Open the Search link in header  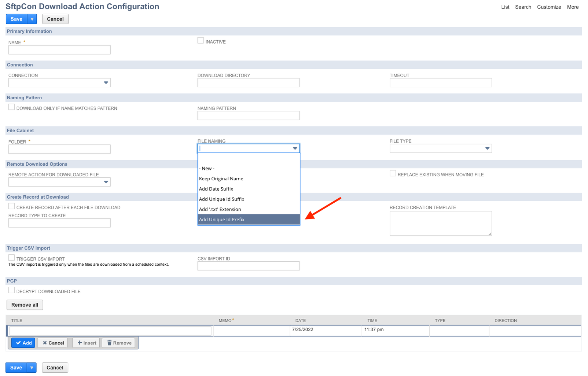click(x=523, y=7)
